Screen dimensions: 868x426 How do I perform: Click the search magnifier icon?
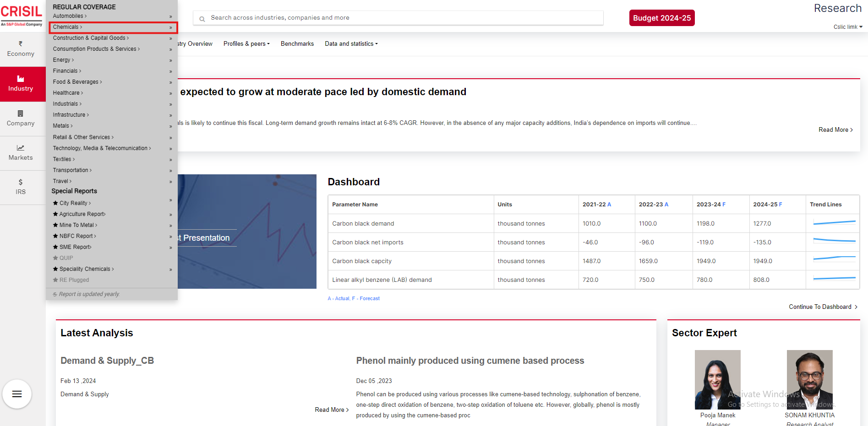pyautogui.click(x=202, y=19)
